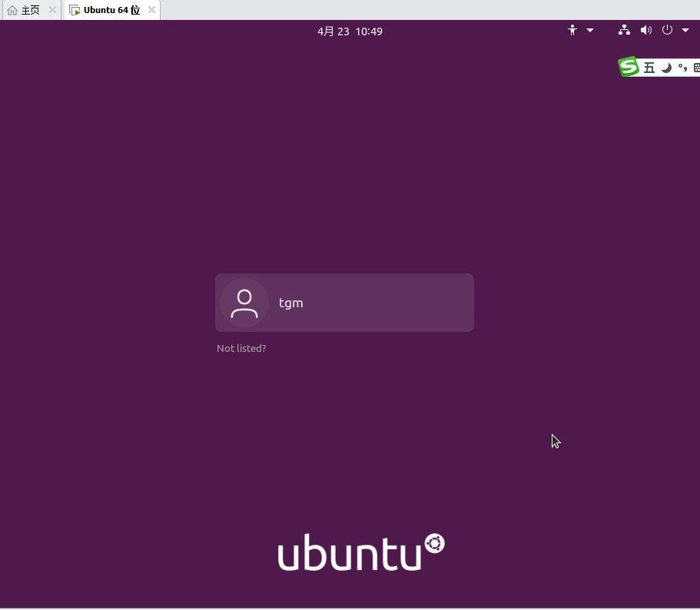Viewport: 700px width, 610px height.
Task: Toggle the punctuation mode icon in IME bar
Action: tap(682, 68)
